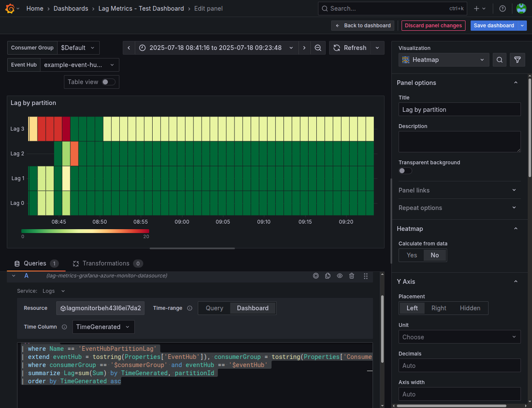Toggle Table view switch
Viewport: 532px width, 408px height.
point(108,82)
